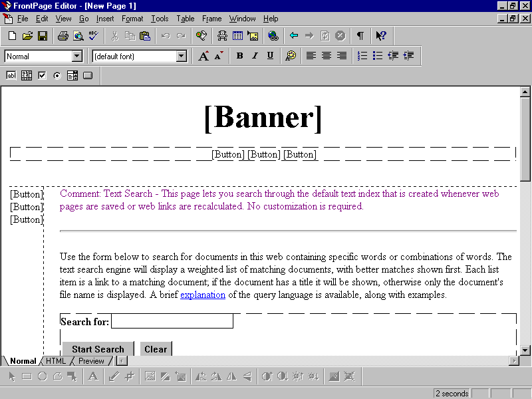Toggle bold formatting

[239, 56]
